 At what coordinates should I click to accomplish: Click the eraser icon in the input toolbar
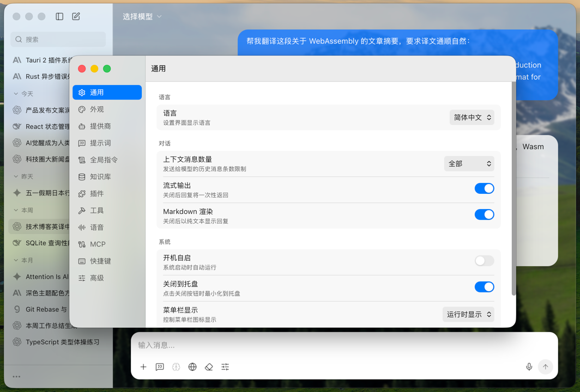[x=209, y=367]
